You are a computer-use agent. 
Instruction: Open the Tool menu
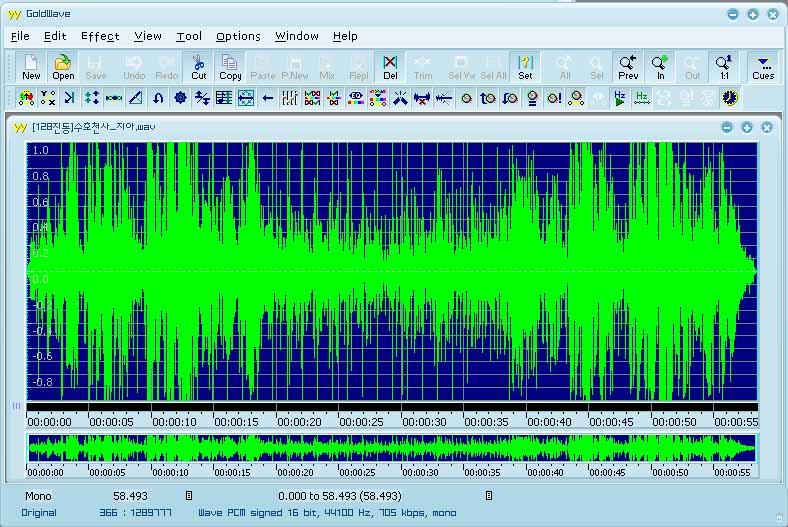pyautogui.click(x=189, y=36)
